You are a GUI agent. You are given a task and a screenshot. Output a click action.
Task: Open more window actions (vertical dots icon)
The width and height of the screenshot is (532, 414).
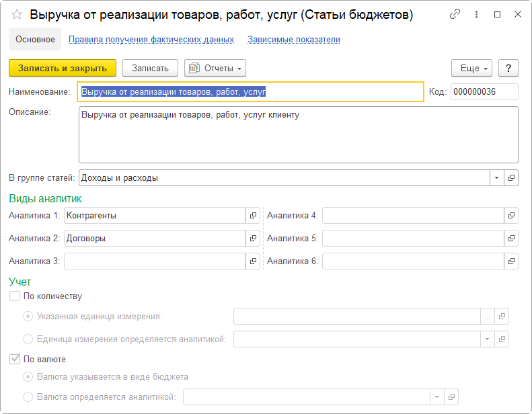coord(477,14)
